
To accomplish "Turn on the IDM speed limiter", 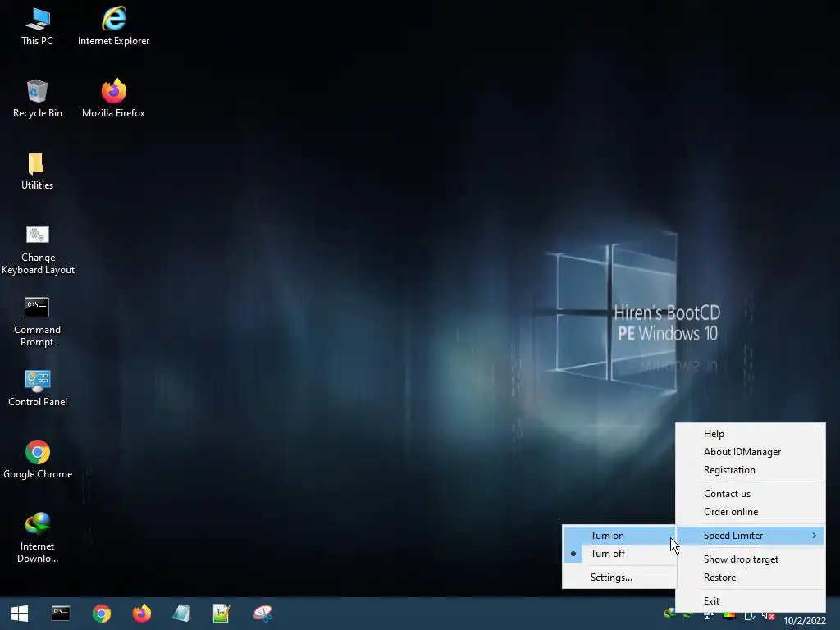I will (x=620, y=535).
